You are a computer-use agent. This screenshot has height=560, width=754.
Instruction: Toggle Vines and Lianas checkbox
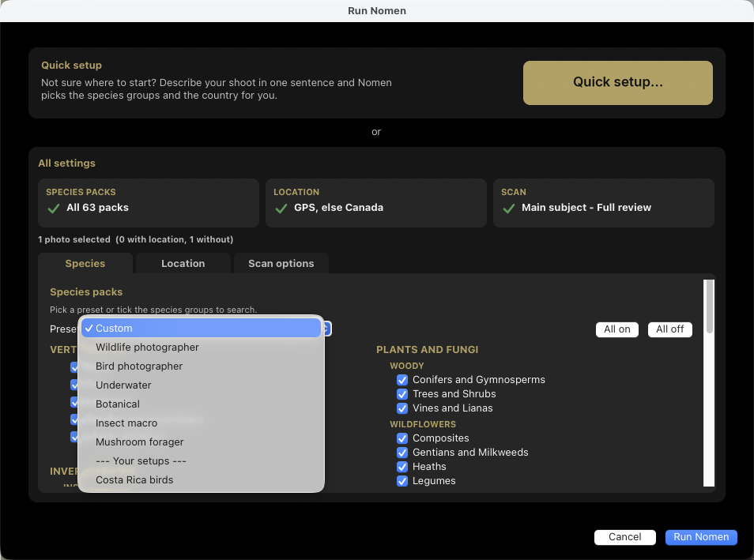[402, 408]
